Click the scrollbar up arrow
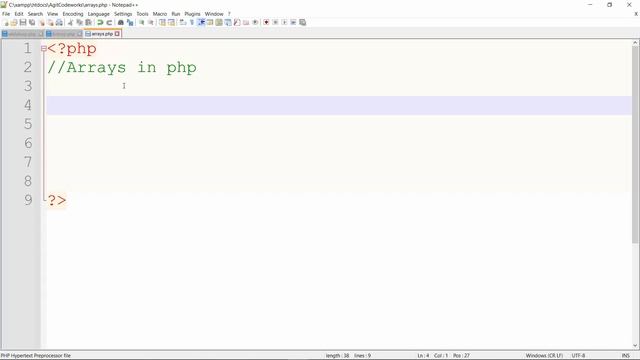 pyautogui.click(x=636, y=42)
